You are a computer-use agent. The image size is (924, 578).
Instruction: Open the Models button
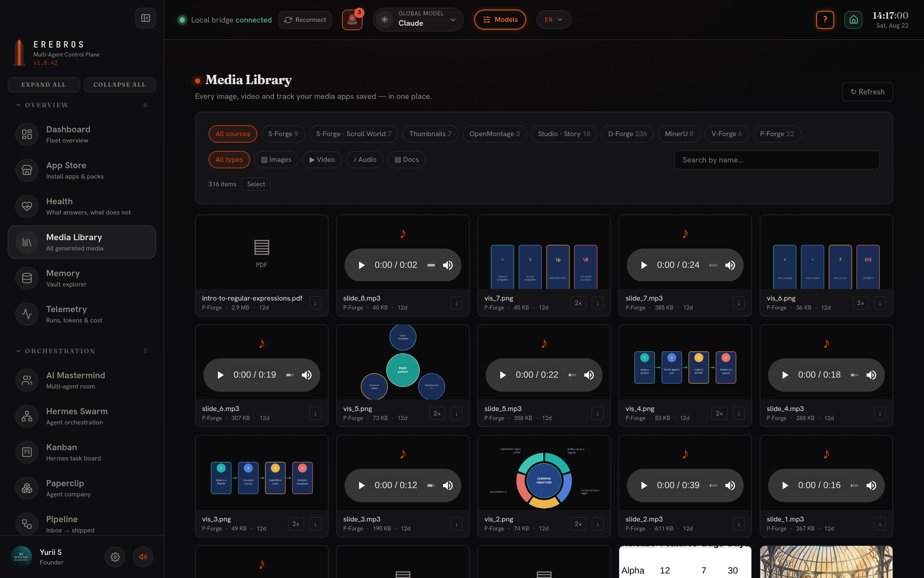(x=500, y=20)
